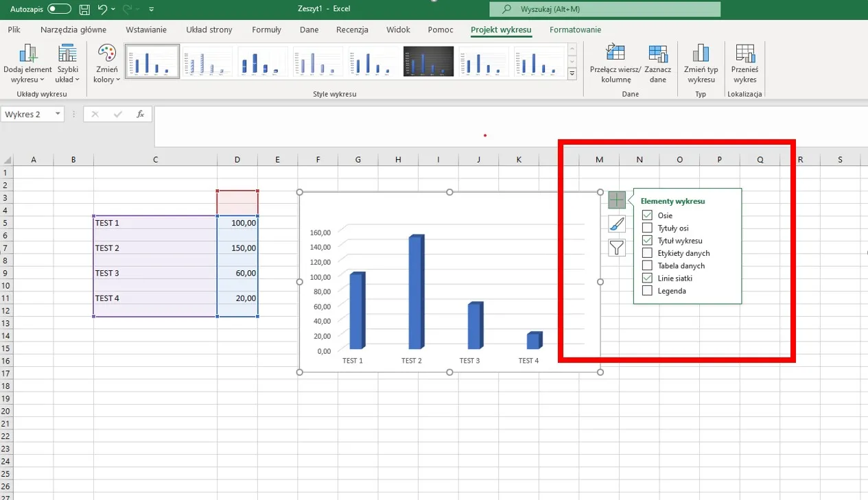Screen dimensions: 868x500
Task: Expand the Name Box dropdown arrow
Action: pos(58,115)
